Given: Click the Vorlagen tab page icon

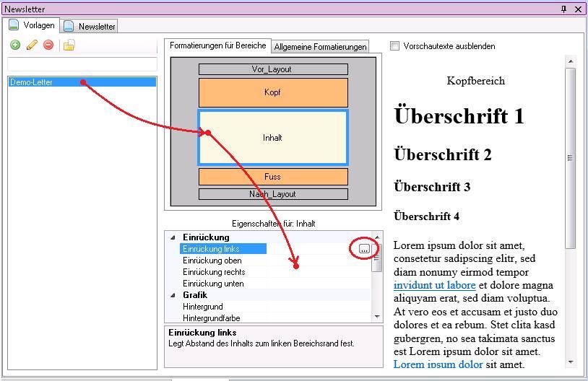Looking at the screenshot, I should coord(14,25).
